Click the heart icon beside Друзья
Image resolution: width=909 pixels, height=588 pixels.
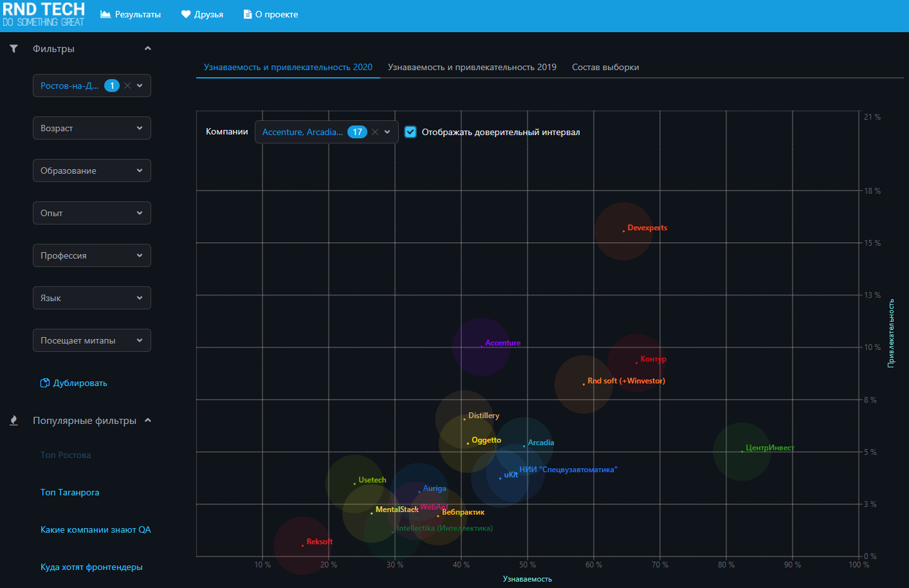click(186, 14)
